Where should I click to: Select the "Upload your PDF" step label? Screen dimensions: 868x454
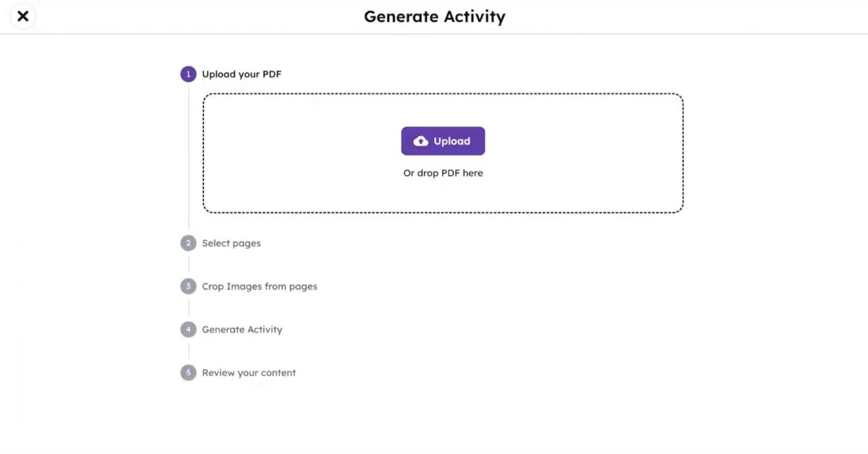241,74
